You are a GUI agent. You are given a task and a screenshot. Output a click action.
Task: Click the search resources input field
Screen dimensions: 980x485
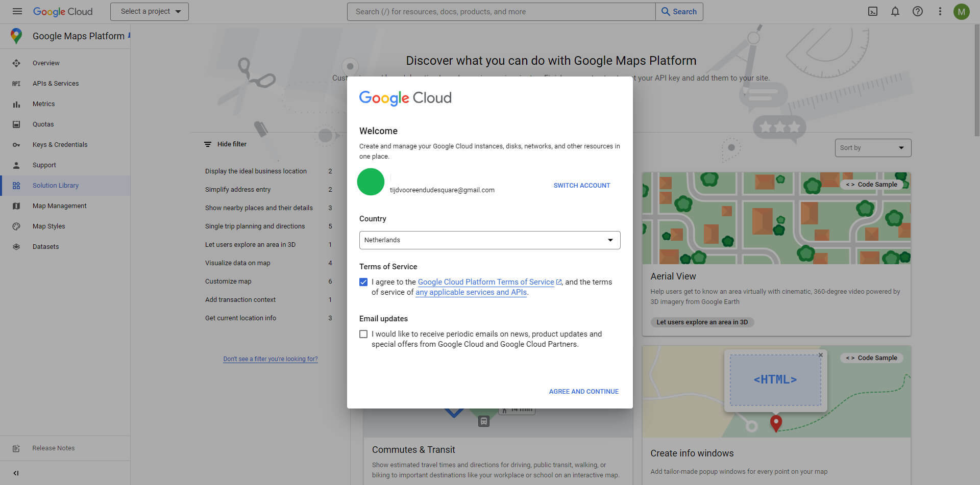[500, 11]
